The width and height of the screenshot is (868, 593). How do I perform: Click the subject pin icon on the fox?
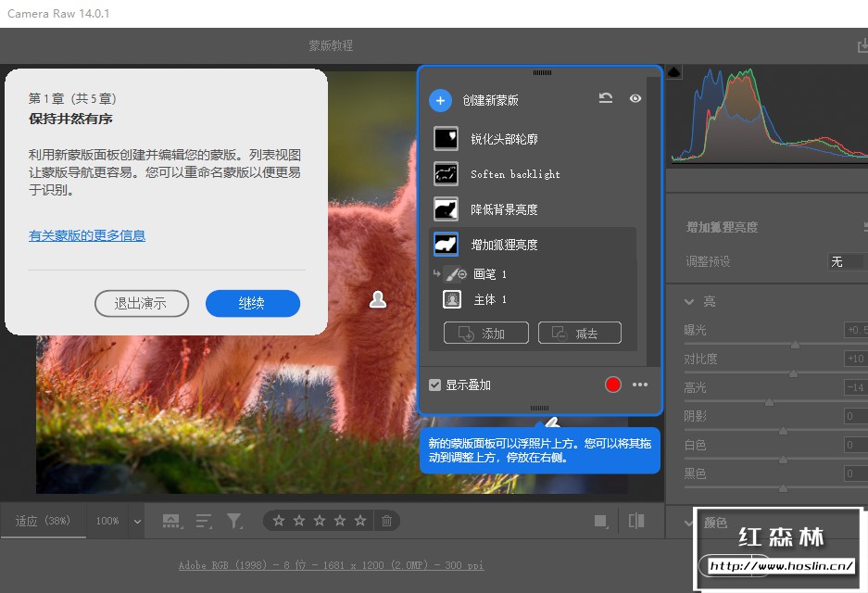378,299
